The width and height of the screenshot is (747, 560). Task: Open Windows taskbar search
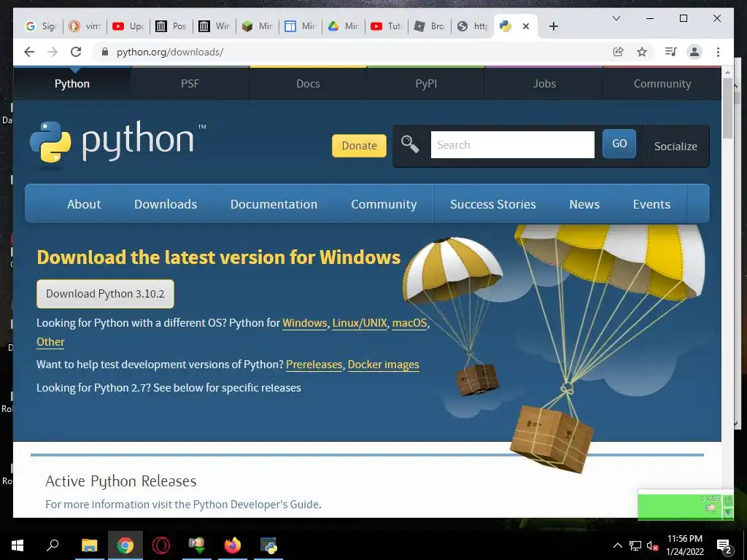pyautogui.click(x=53, y=545)
